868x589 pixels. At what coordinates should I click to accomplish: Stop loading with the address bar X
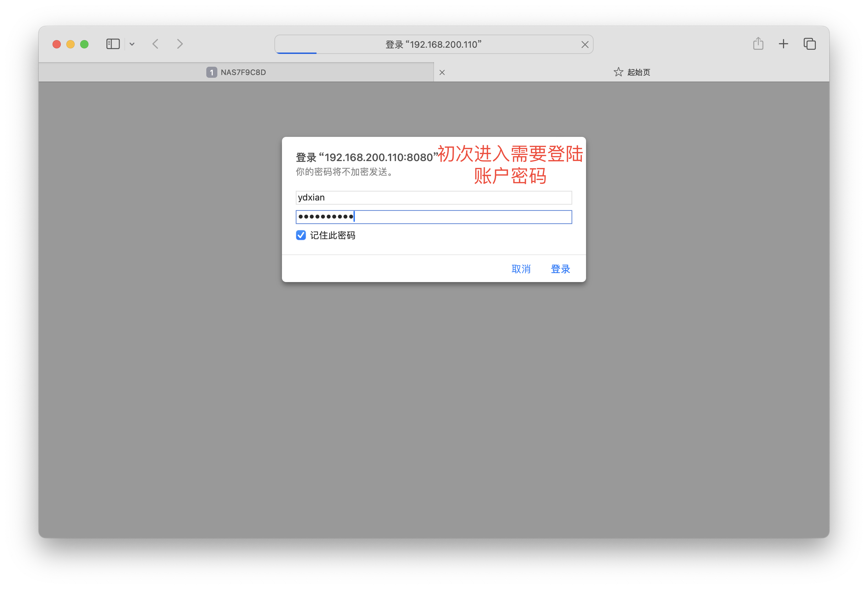point(585,45)
